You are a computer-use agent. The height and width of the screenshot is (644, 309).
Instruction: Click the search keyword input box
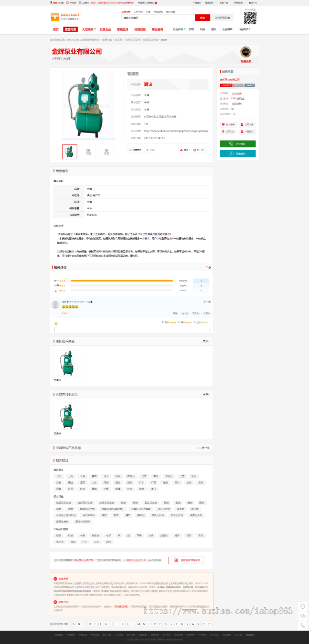pos(158,18)
